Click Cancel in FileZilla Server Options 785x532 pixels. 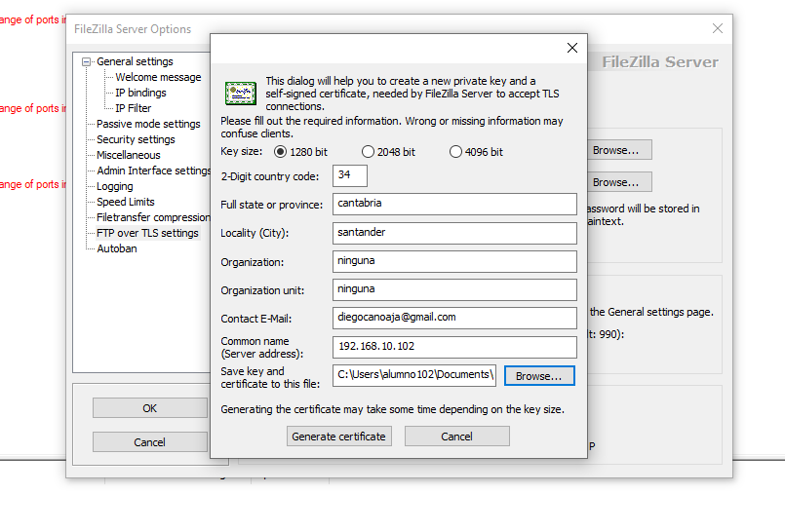pos(150,442)
